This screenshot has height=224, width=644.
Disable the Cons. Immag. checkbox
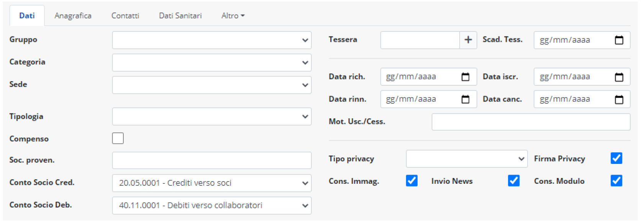(x=411, y=181)
